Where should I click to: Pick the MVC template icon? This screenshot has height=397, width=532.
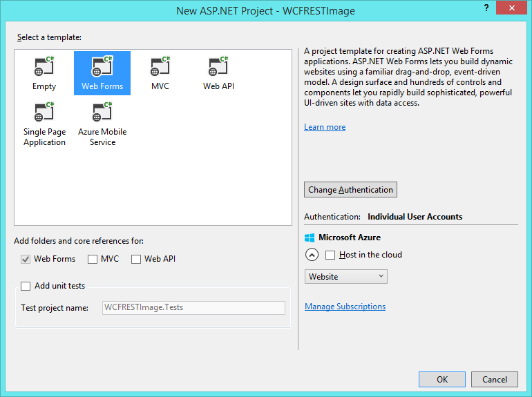click(x=160, y=66)
